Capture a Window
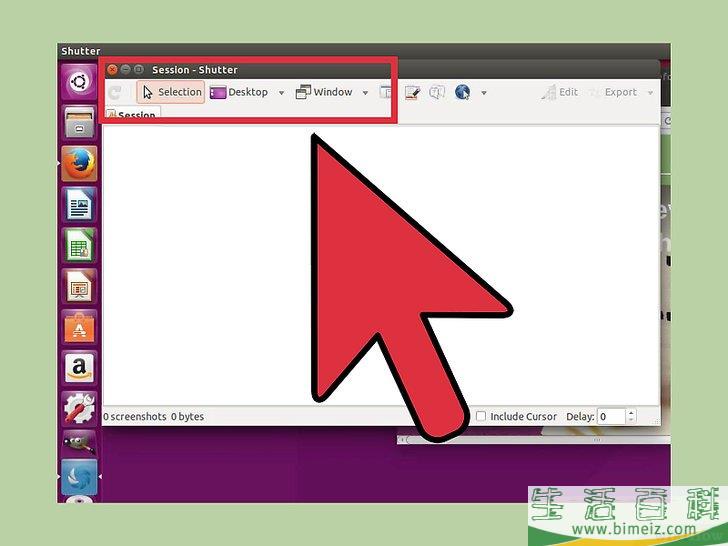Screen dimensions: 728x546 coord(324,92)
